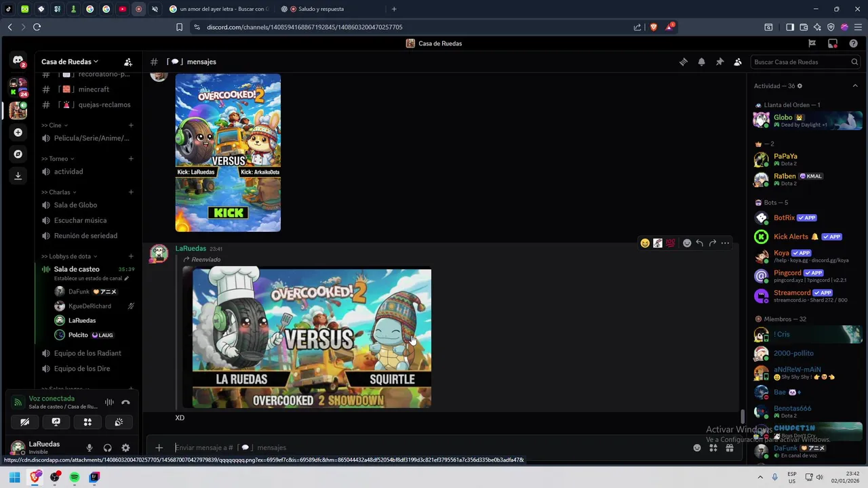Open Discover servers compass icon
Screen dimensions: 868x488
pyautogui.click(x=18, y=154)
